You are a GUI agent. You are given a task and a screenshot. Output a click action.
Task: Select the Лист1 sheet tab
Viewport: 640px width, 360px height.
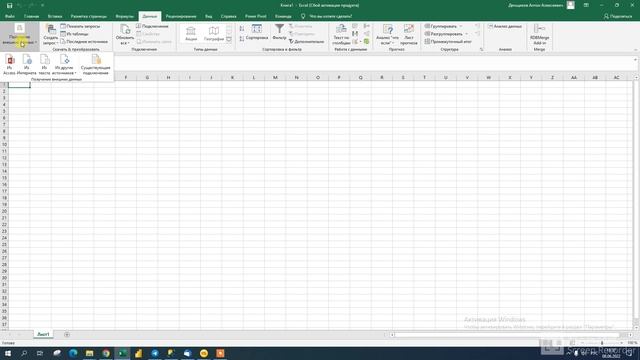[43, 334]
